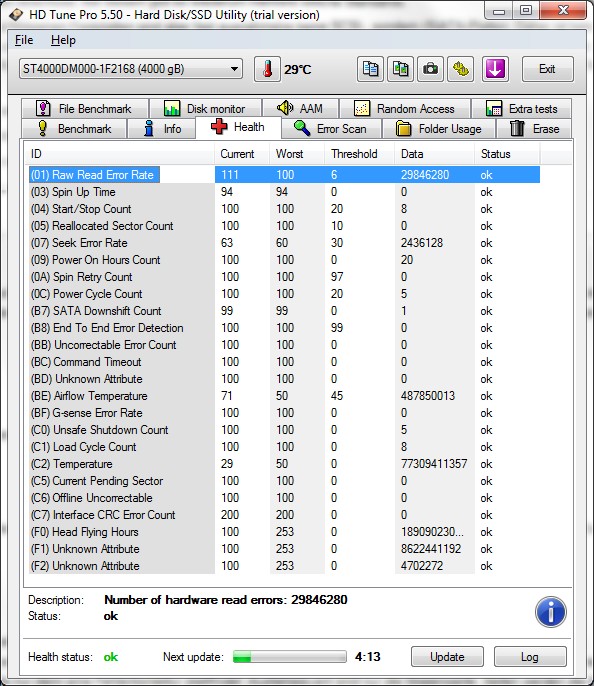
Task: Select the (C2) Temperature row
Action: (x=284, y=464)
